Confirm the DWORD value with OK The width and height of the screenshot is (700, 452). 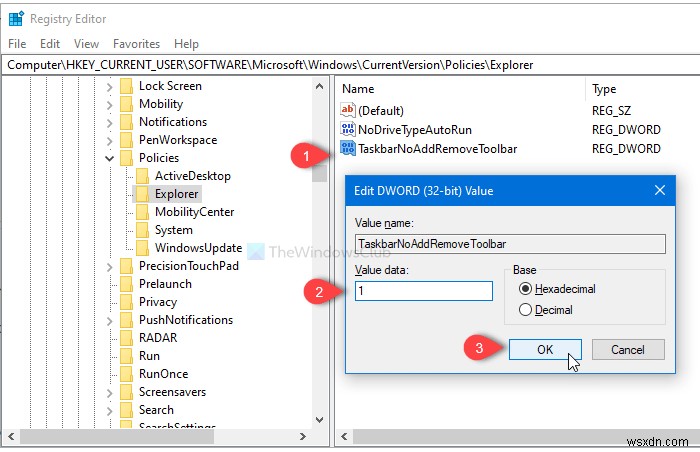[545, 349]
